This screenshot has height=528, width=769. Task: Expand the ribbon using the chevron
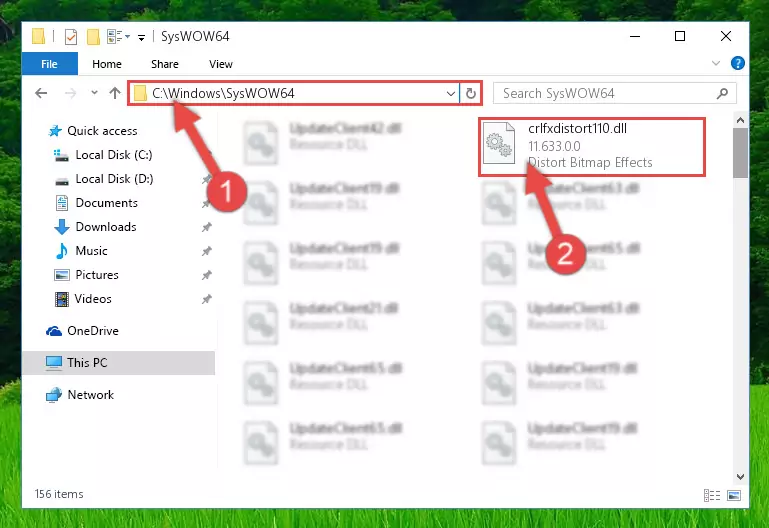coord(716,63)
